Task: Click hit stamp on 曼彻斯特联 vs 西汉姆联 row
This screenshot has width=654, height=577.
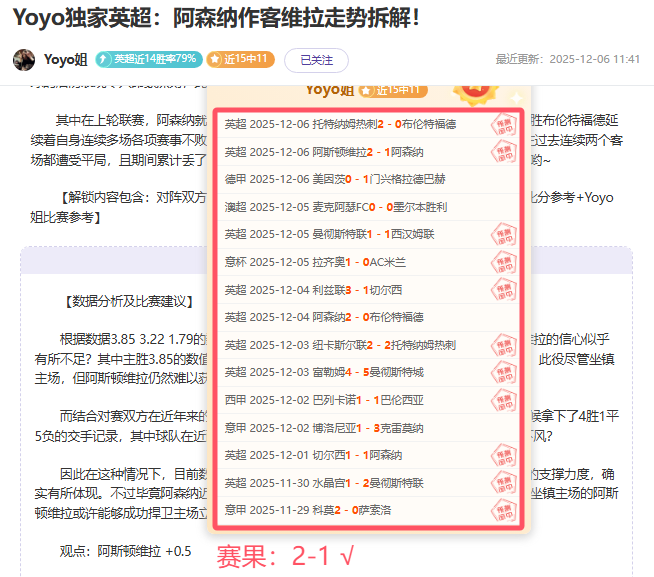Action: click(x=502, y=235)
